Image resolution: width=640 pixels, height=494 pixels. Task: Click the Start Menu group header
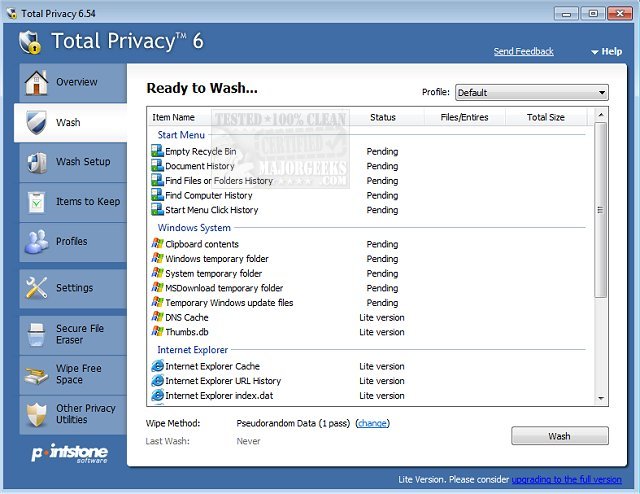(181, 135)
